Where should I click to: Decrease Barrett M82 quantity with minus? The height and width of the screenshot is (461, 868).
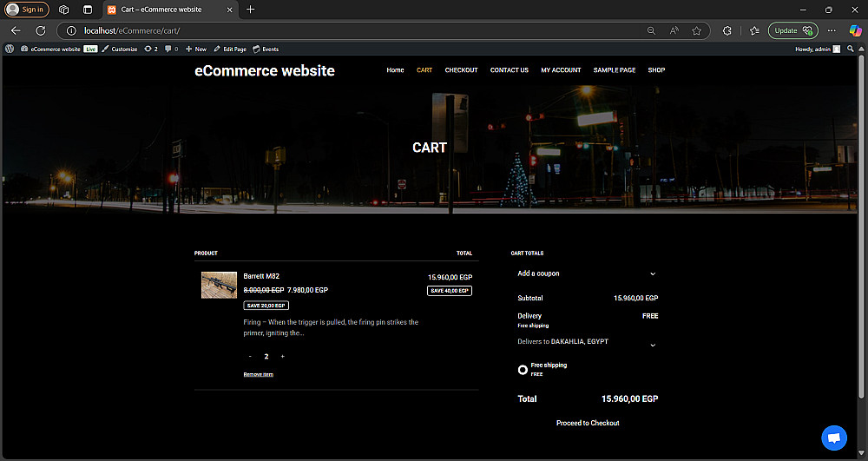pyautogui.click(x=250, y=357)
